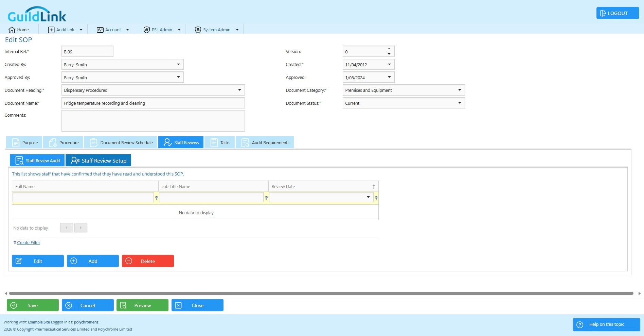644x336 pixels.
Task: Expand the Document Category dropdown
Action: (460, 90)
